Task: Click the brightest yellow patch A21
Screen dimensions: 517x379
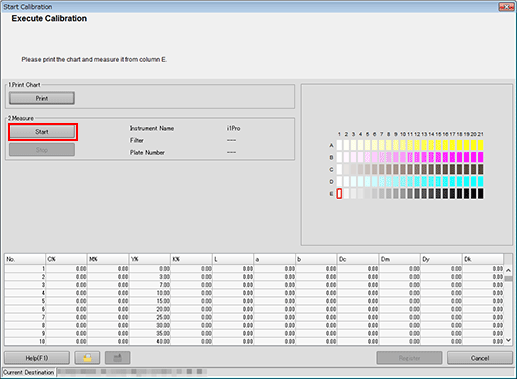Action: [480, 145]
